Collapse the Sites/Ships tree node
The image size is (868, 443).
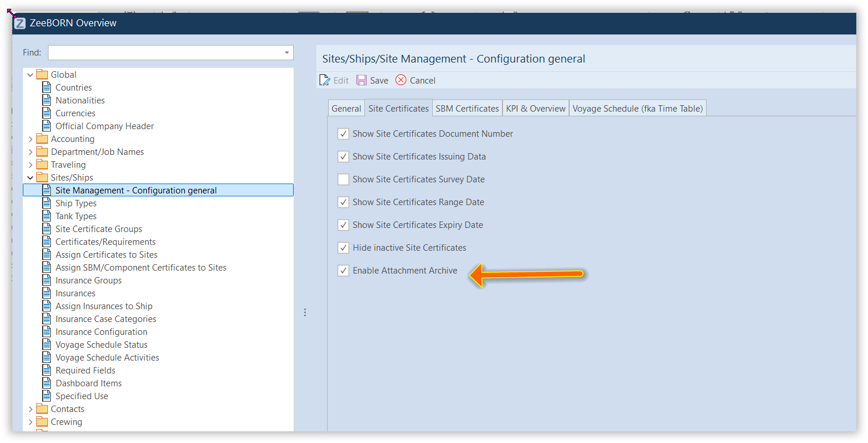click(30, 178)
